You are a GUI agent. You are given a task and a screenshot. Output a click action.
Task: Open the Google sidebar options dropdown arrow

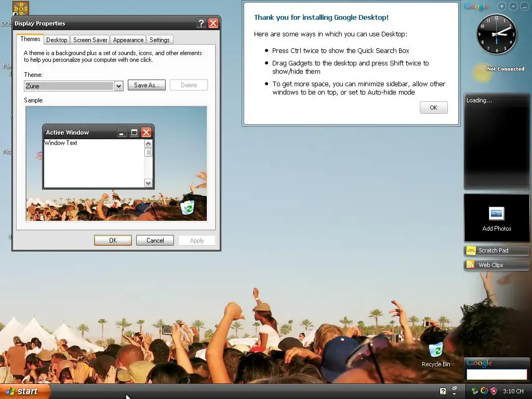coord(513,6)
